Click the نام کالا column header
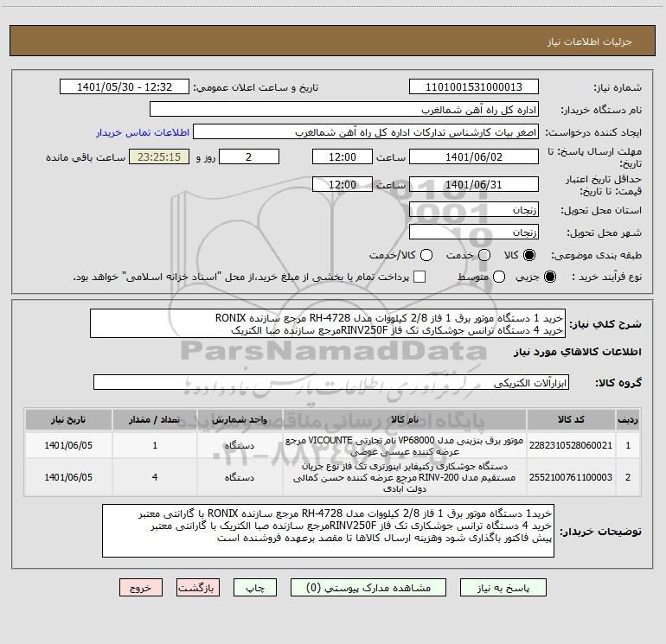This screenshot has height=644, width=666. [405, 419]
